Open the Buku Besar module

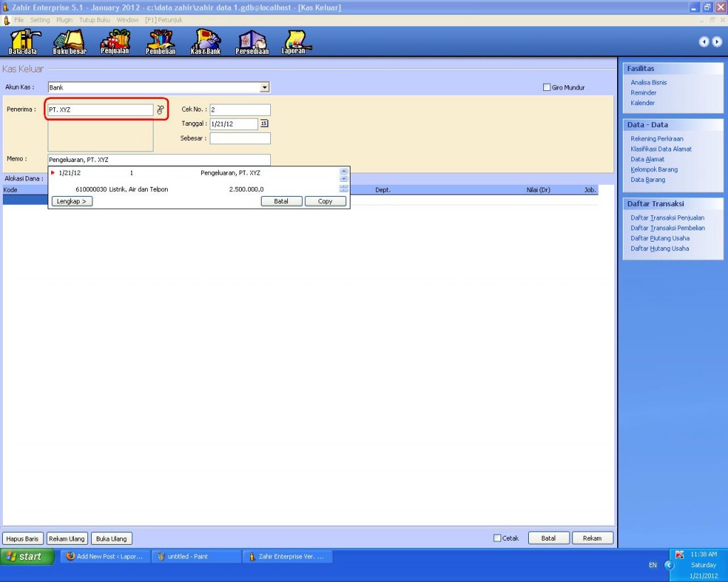coord(69,42)
